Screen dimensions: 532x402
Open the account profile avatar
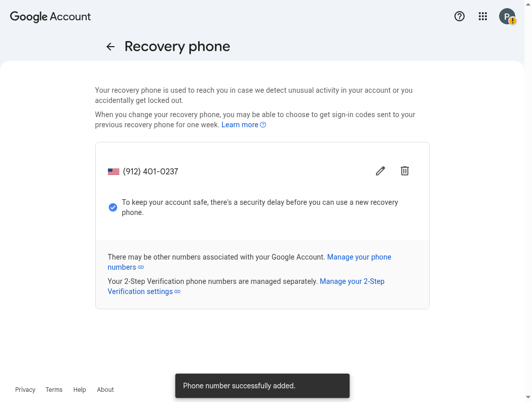507,16
